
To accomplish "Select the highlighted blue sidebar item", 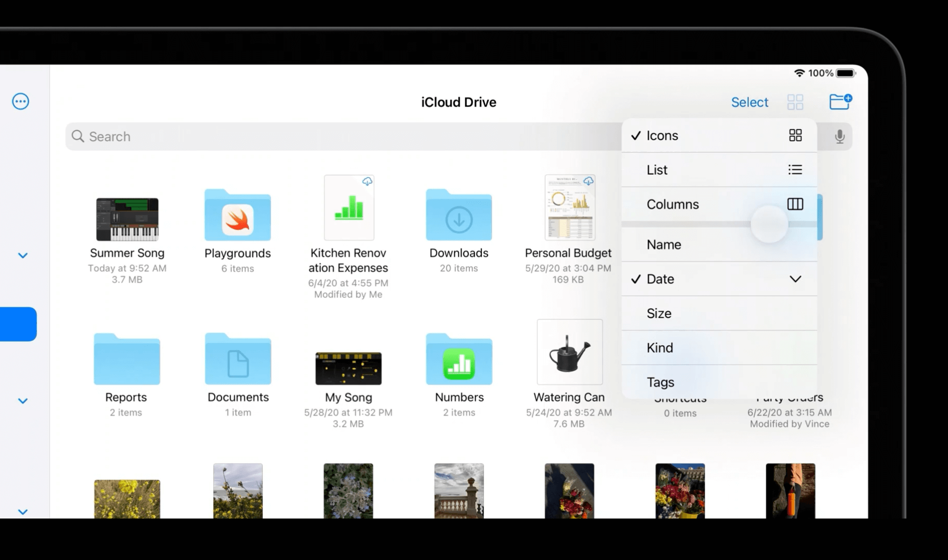I will (18, 324).
